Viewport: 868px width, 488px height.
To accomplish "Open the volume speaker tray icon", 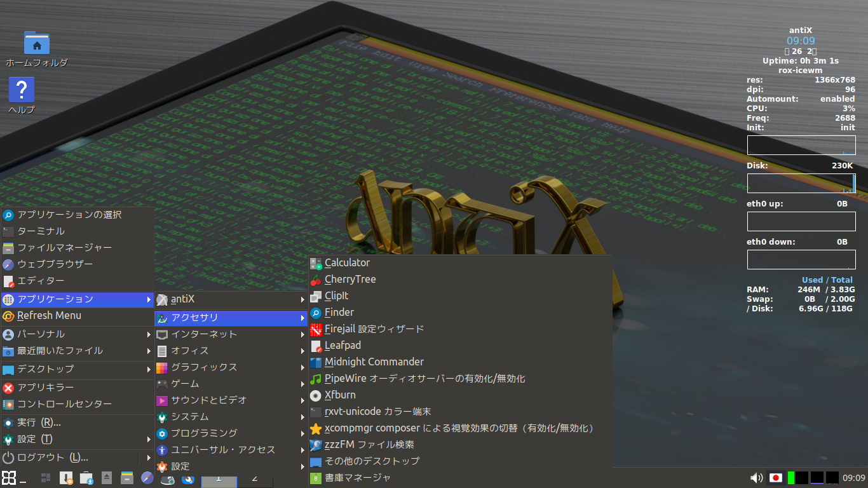I will (756, 478).
